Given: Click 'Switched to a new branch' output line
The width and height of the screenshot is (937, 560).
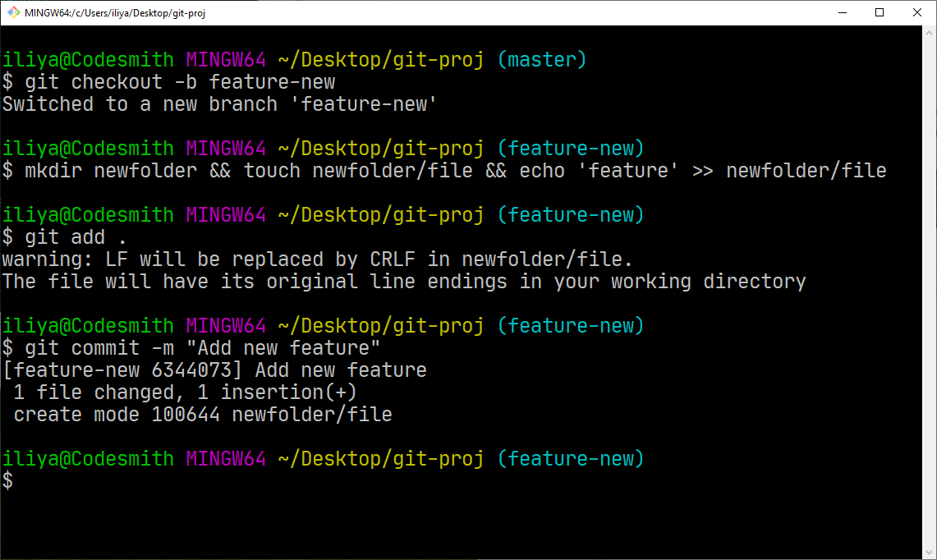Looking at the screenshot, I should tap(219, 104).
